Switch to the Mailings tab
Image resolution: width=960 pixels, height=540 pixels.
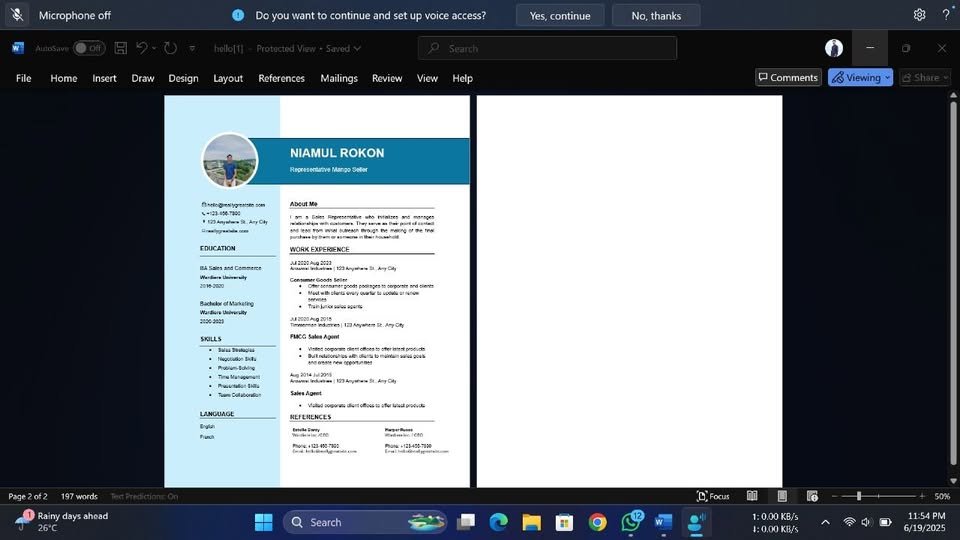pos(339,78)
